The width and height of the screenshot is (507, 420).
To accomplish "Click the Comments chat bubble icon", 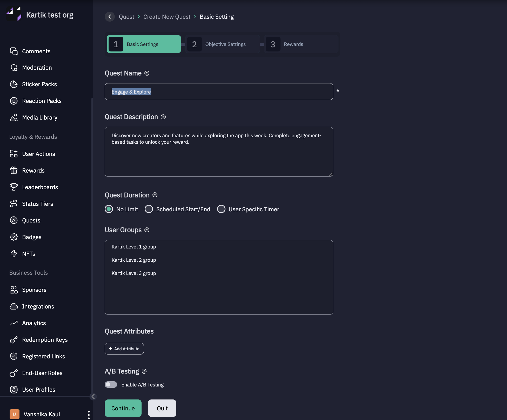I will click(x=14, y=51).
